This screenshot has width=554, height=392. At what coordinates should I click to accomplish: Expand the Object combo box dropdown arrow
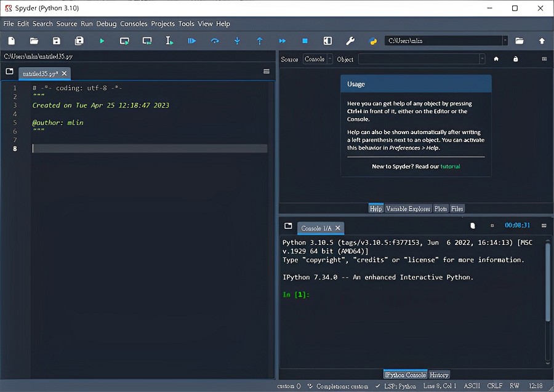(x=481, y=59)
